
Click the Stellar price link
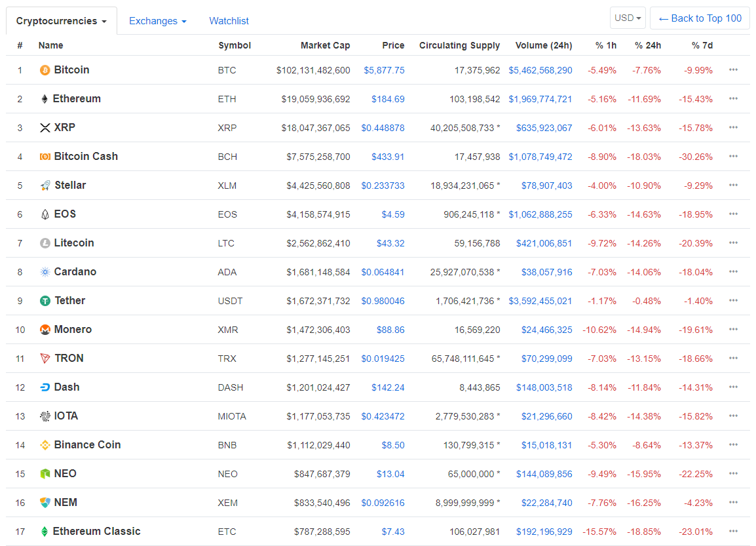[383, 185]
